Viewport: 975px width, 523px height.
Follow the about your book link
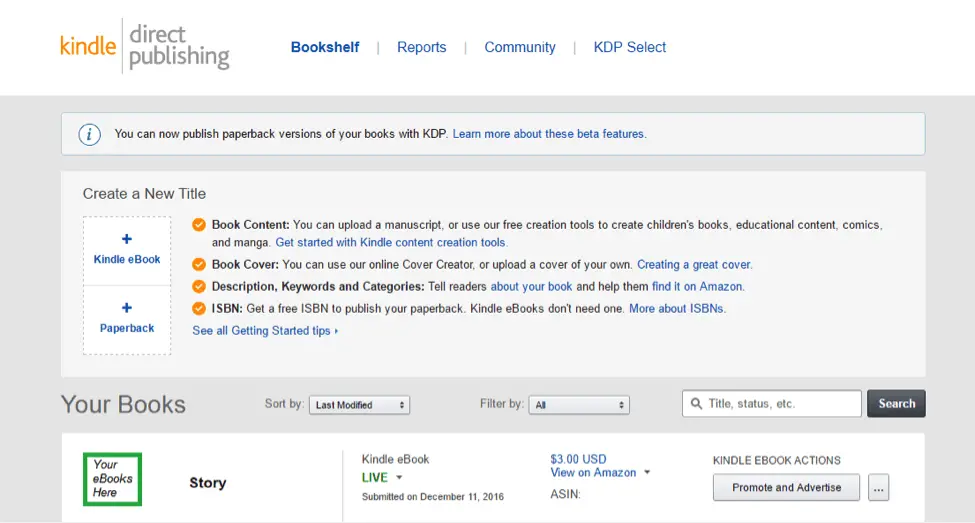tap(531, 287)
